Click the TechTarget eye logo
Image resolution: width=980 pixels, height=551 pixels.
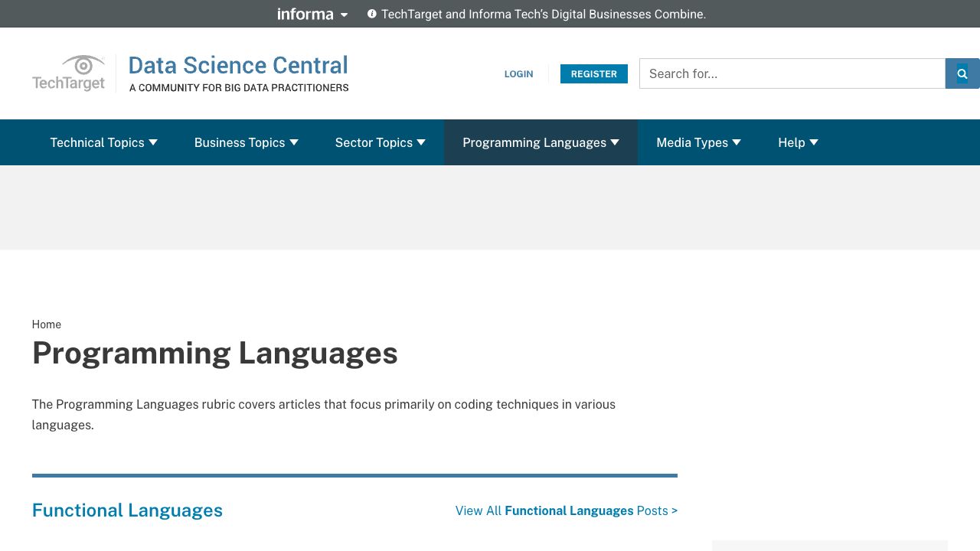[69, 73]
